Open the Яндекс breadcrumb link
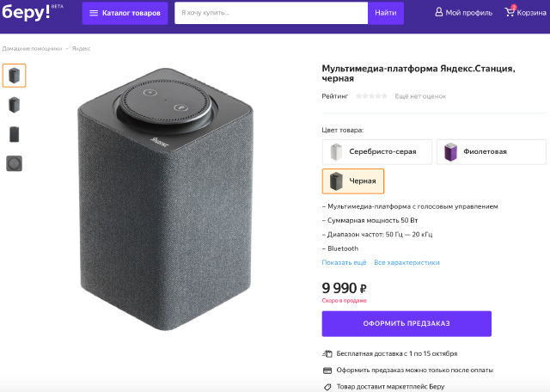Viewport: 550px width, 392px height. (82, 48)
